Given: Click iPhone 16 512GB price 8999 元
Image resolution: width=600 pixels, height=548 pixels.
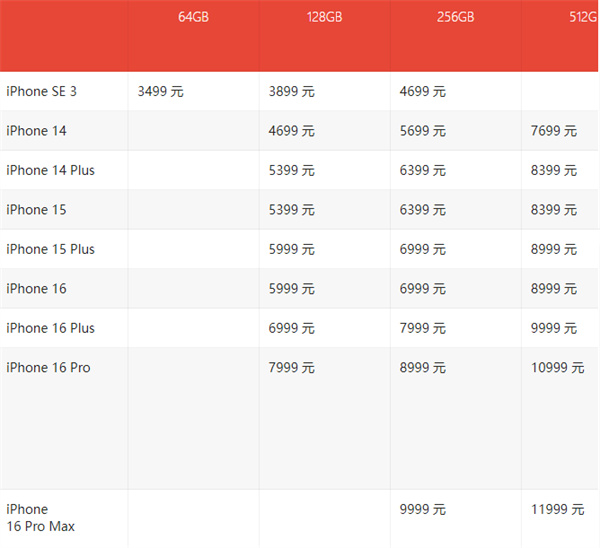Looking at the screenshot, I should coord(554,289).
